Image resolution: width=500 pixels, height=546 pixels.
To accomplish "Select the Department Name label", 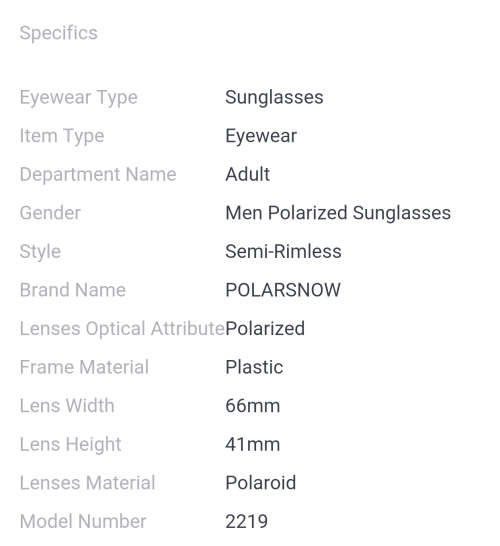I will [x=98, y=174].
